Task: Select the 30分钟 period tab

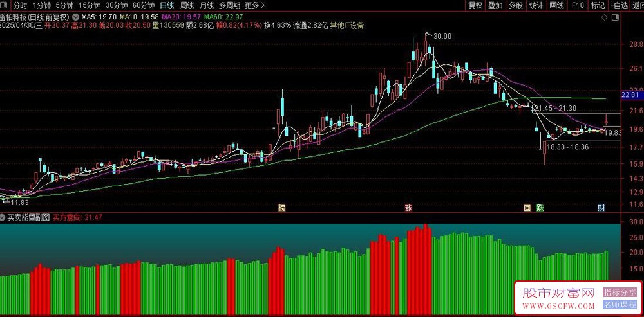Action: coord(117,5)
